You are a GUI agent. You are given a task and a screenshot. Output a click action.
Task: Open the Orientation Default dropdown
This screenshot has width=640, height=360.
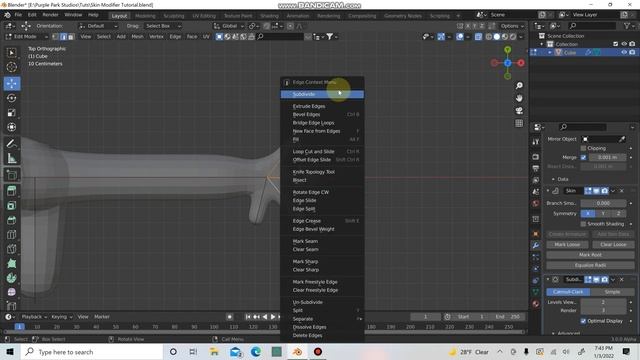tap(98, 26)
